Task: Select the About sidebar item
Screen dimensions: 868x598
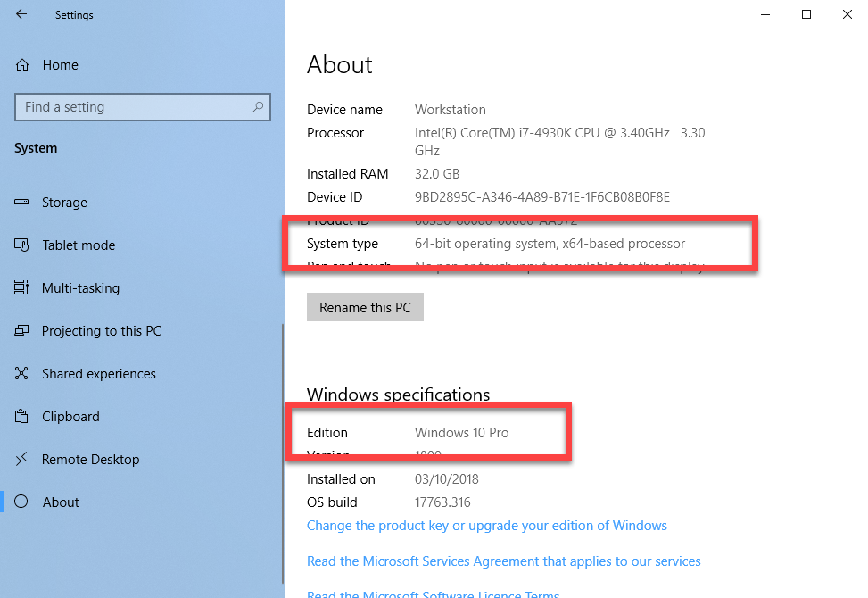Action: [x=141, y=502]
